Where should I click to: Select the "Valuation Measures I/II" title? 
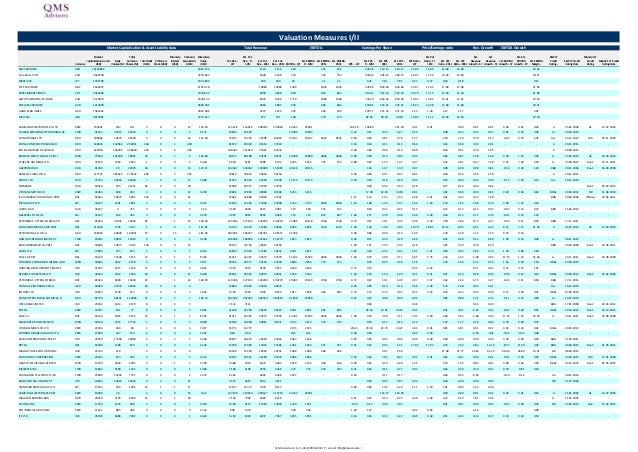coord(319,37)
